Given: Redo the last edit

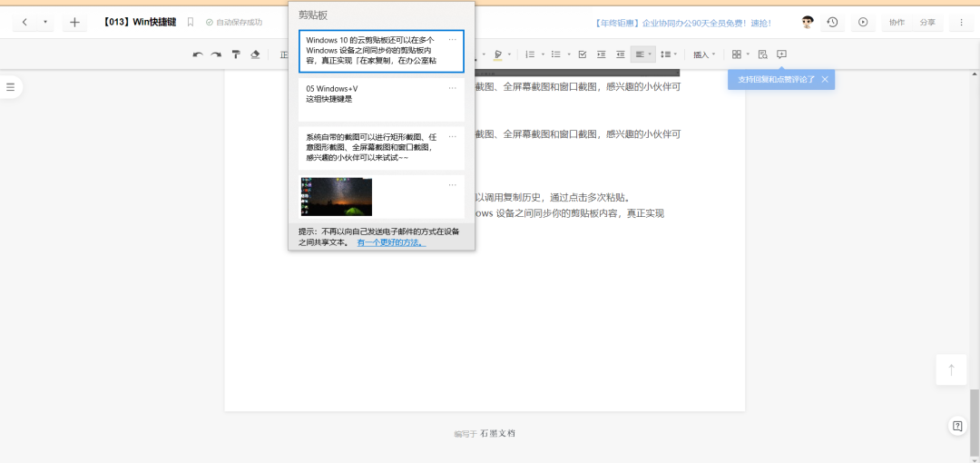Looking at the screenshot, I should tap(216, 54).
